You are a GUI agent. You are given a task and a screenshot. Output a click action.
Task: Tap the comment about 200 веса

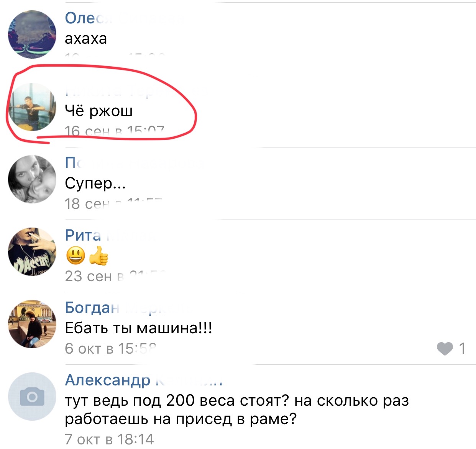tap(236, 410)
